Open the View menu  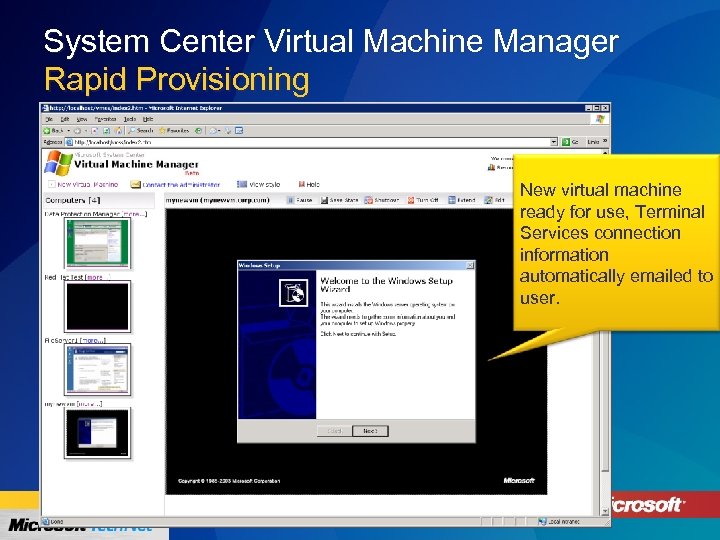click(x=81, y=119)
